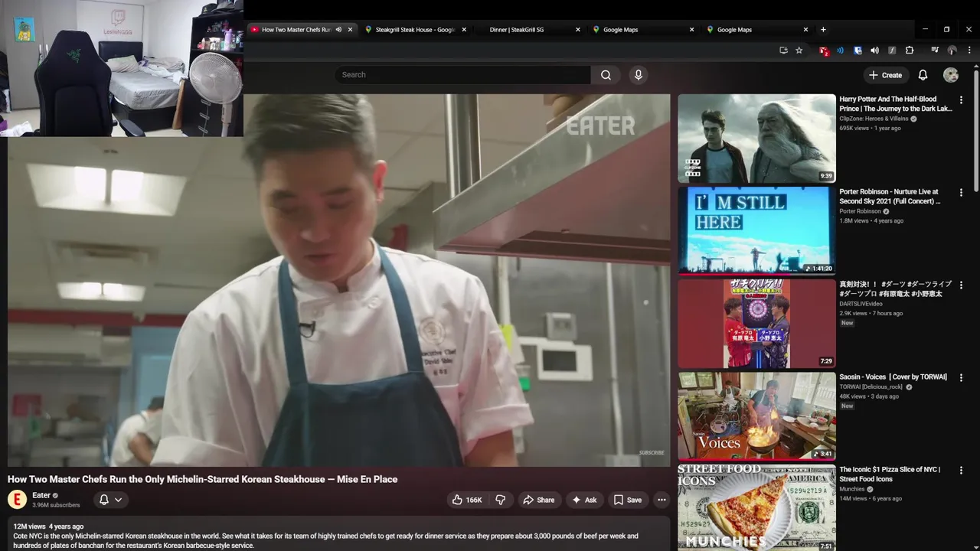
Task: Click DARTSLIVEvideo channel name
Action: 861,304
